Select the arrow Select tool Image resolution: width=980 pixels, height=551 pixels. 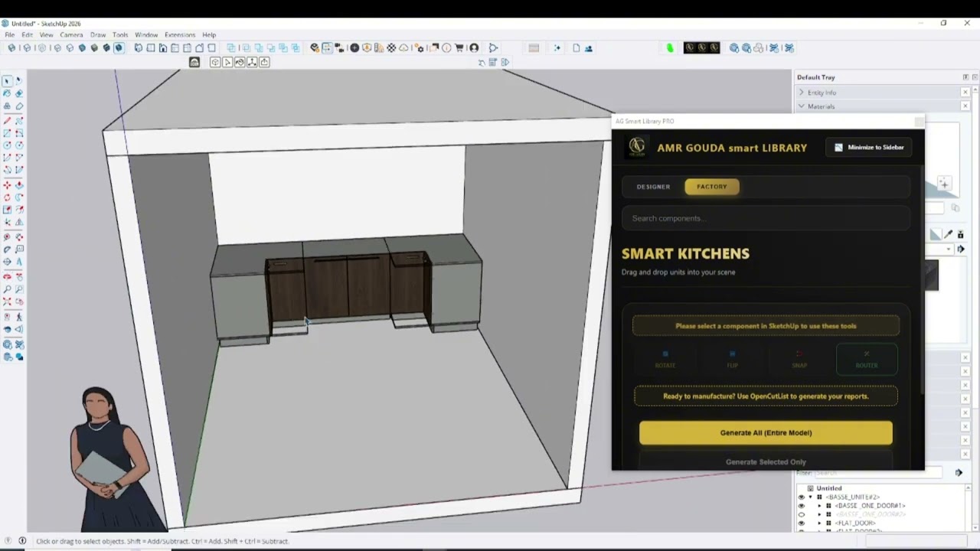pyautogui.click(x=7, y=81)
